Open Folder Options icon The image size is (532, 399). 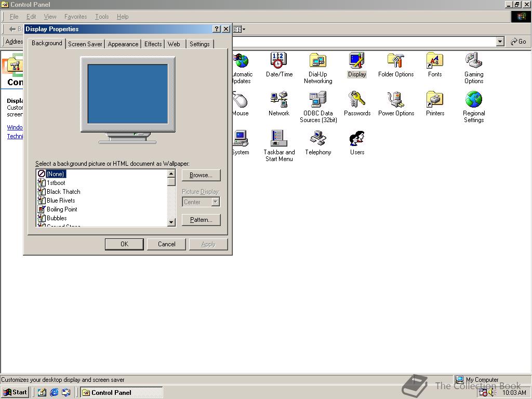[x=396, y=65]
